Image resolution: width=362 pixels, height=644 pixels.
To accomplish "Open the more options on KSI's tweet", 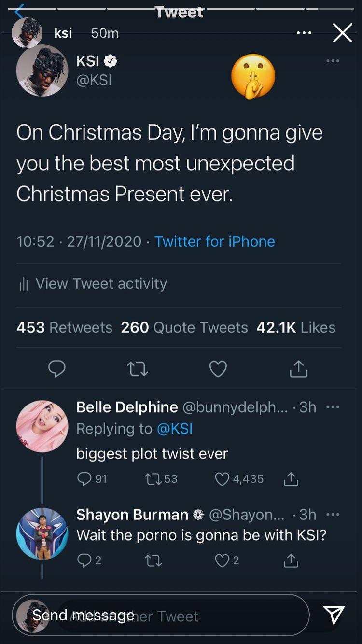I will tap(333, 61).
